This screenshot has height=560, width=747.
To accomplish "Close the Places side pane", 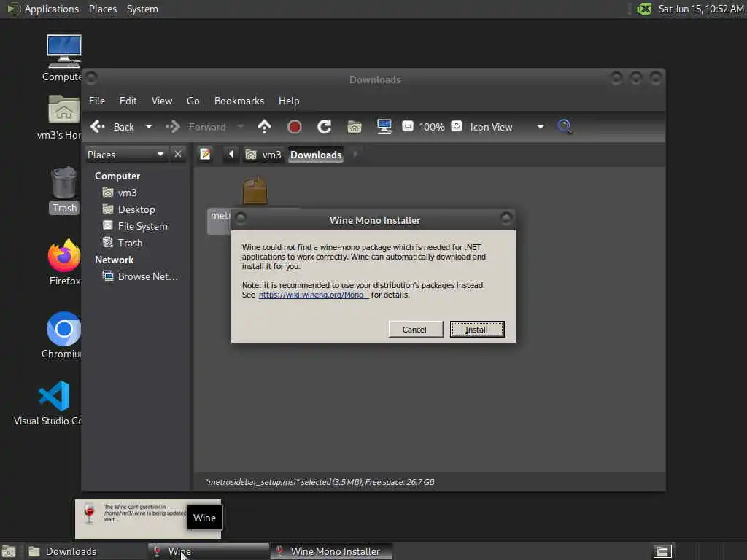I will (x=178, y=155).
